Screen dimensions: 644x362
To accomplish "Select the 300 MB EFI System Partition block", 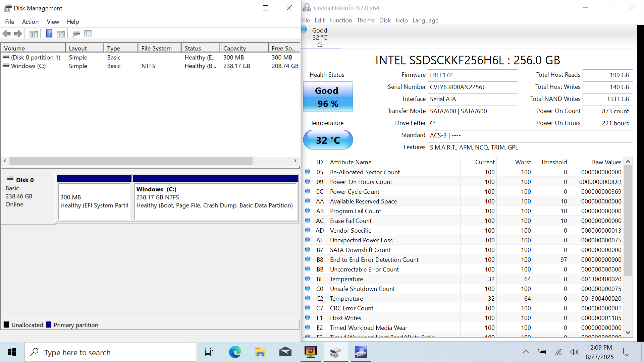I will pyautogui.click(x=94, y=201).
